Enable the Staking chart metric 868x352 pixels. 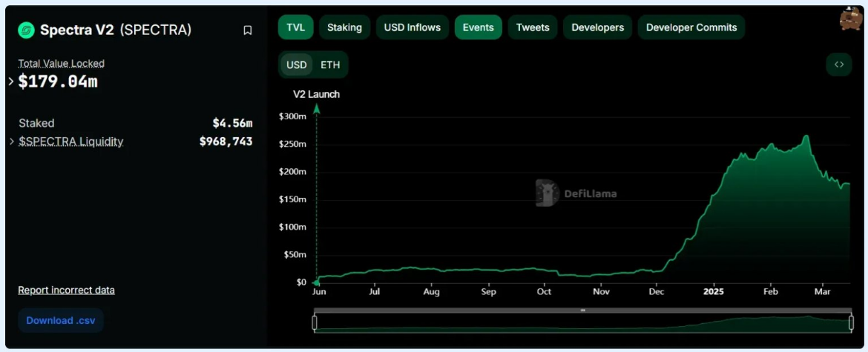coord(344,27)
